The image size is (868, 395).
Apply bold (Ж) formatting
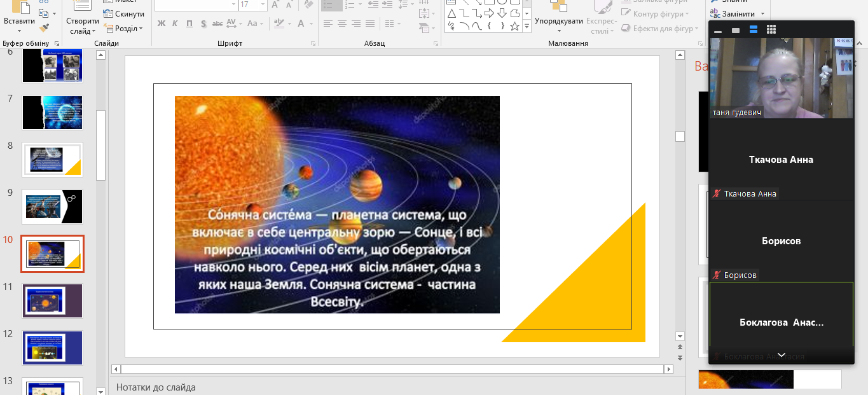click(161, 24)
